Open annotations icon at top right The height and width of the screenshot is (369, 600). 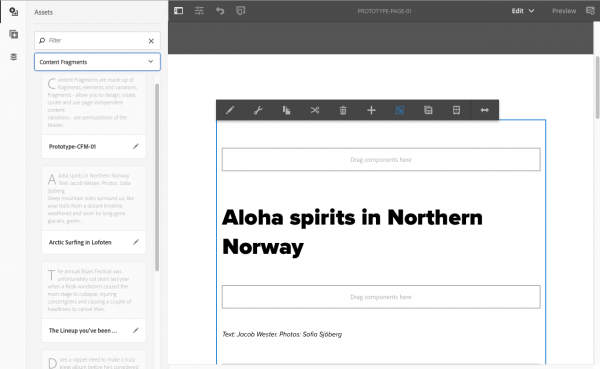(590, 11)
